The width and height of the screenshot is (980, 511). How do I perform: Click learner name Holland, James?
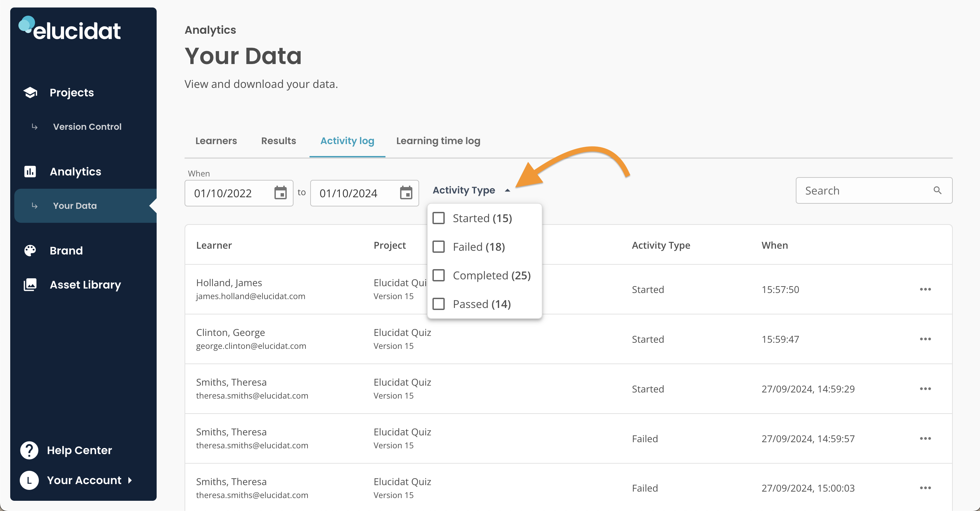pyautogui.click(x=229, y=282)
